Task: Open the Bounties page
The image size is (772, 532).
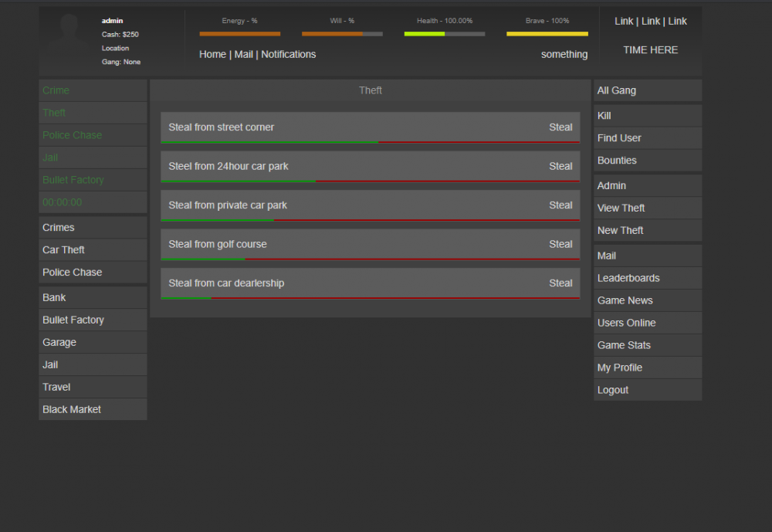Action: click(x=617, y=161)
